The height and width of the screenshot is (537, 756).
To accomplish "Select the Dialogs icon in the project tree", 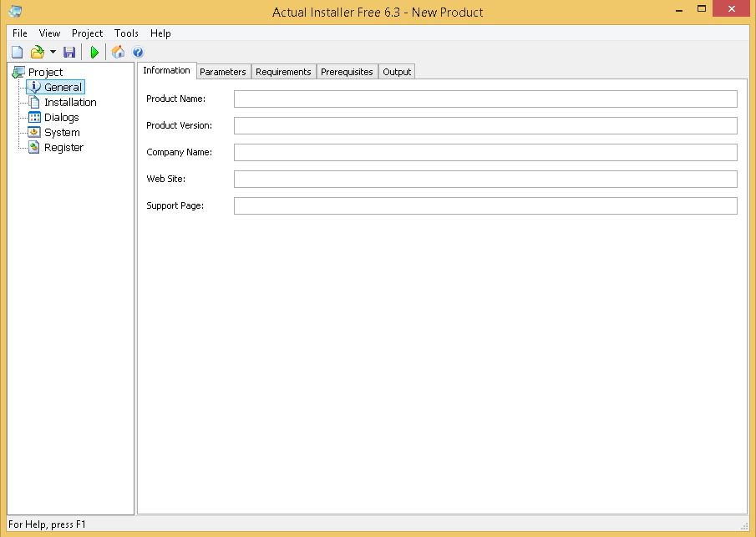I will coord(35,117).
